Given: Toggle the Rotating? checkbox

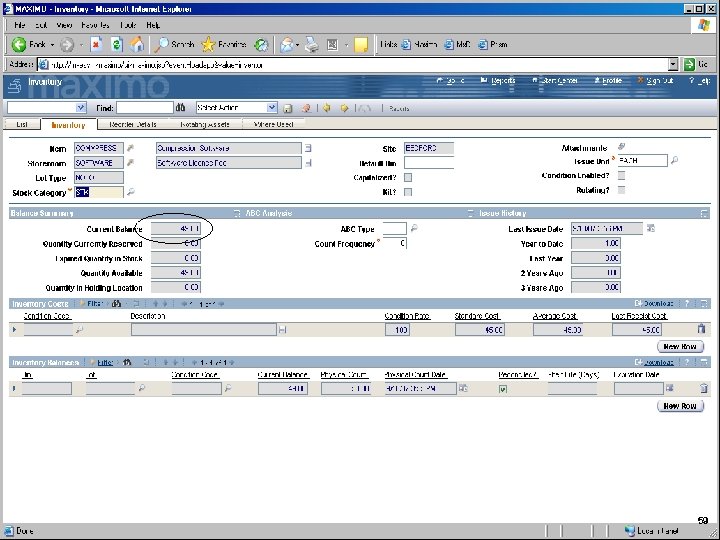Looking at the screenshot, I should pyautogui.click(x=621, y=190).
